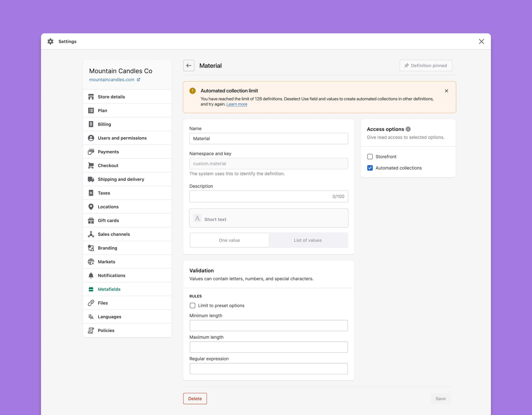The height and width of the screenshot is (415, 532).
Task: Click the Save button
Action: (x=440, y=398)
